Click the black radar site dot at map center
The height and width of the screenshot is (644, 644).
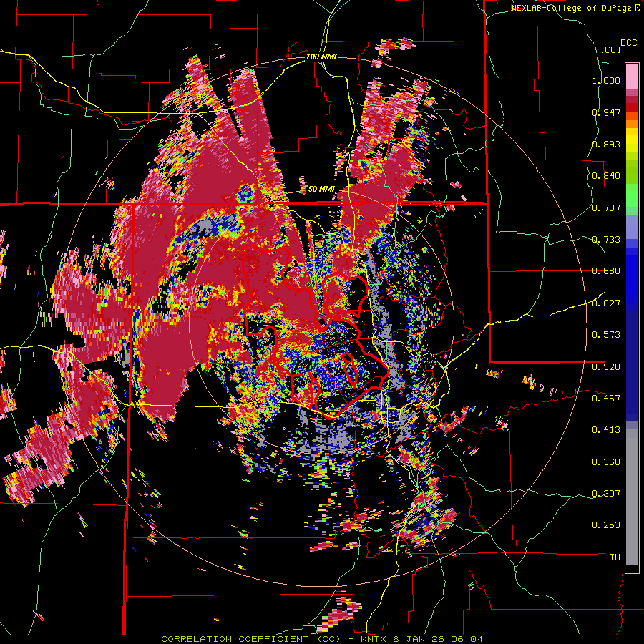(323, 322)
